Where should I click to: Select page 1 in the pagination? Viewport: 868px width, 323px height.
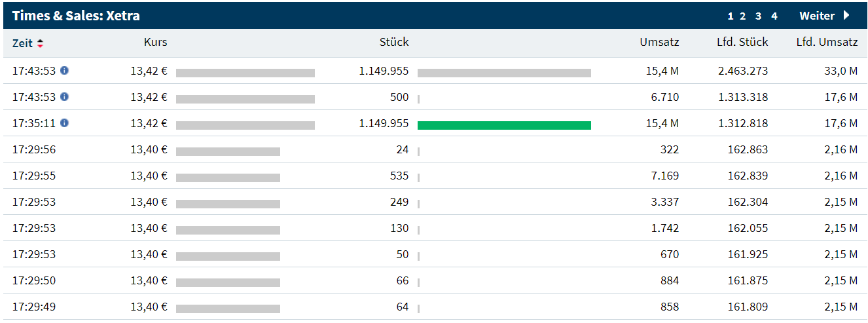click(731, 16)
